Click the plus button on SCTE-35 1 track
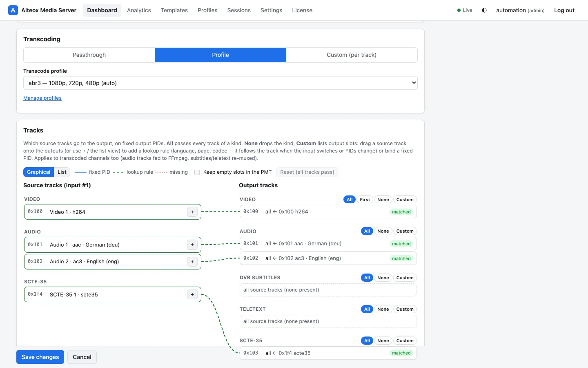The height and width of the screenshot is (368, 588). (x=192, y=294)
